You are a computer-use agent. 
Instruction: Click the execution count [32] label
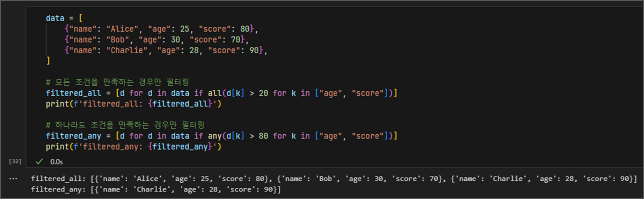pos(15,161)
